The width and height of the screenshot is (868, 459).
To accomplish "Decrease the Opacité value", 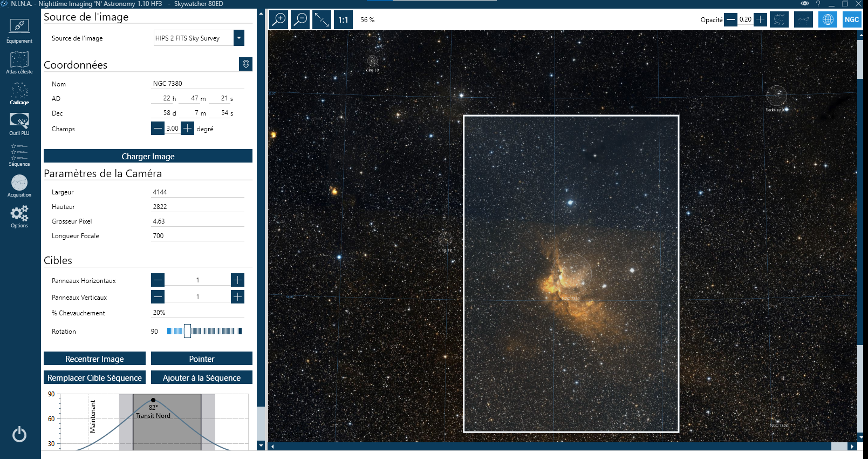I will pyautogui.click(x=730, y=19).
